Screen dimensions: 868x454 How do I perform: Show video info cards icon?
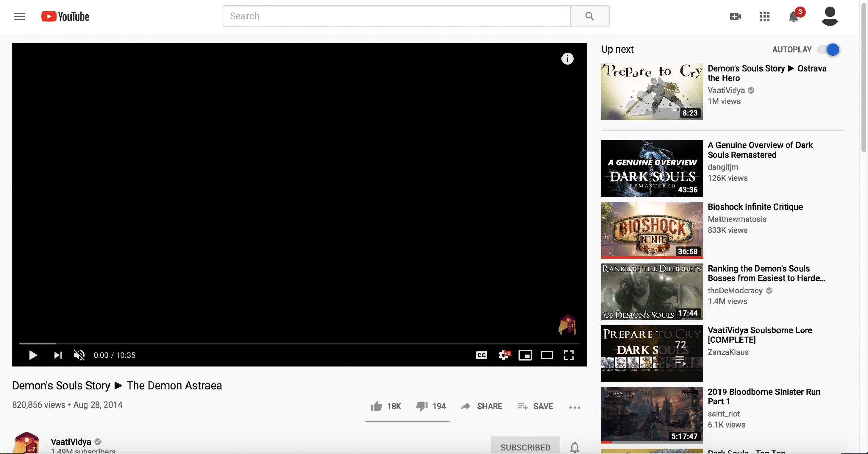tap(567, 59)
